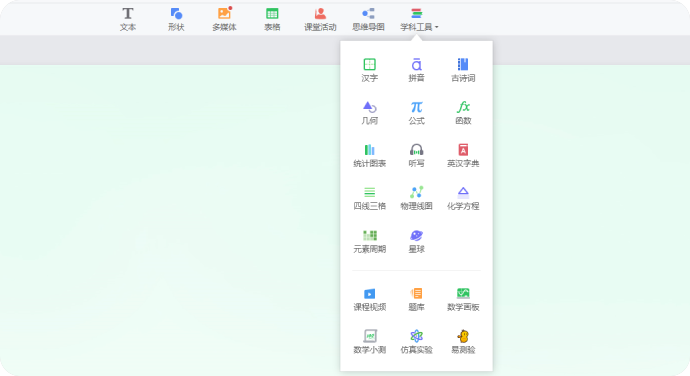Open 课堂活动 classroom activities
690x376 pixels.
coord(320,19)
